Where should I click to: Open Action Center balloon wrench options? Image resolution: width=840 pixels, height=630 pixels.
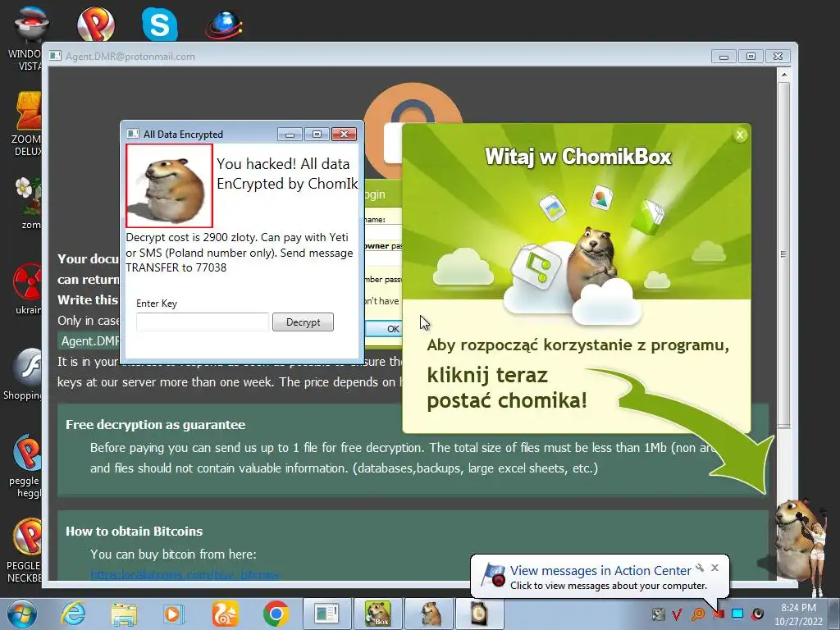[700, 568]
